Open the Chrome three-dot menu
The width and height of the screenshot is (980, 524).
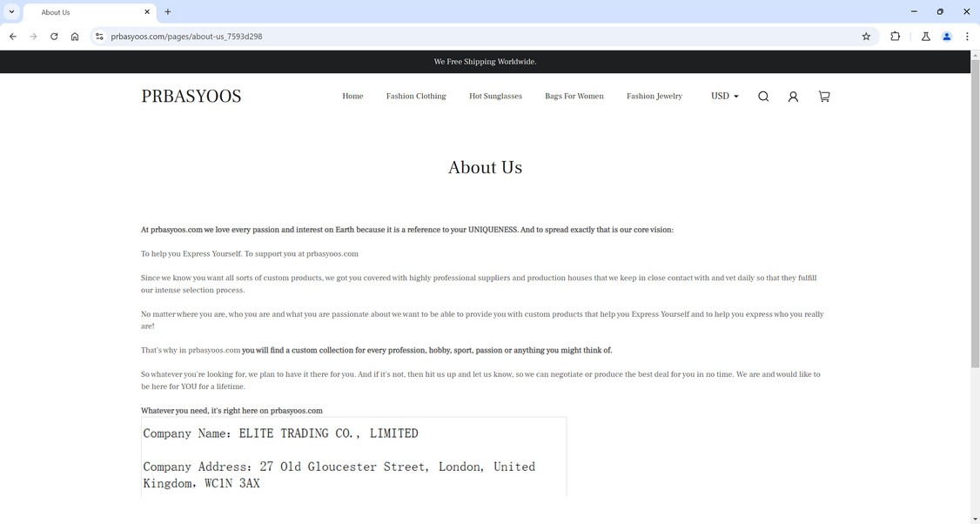pos(967,37)
